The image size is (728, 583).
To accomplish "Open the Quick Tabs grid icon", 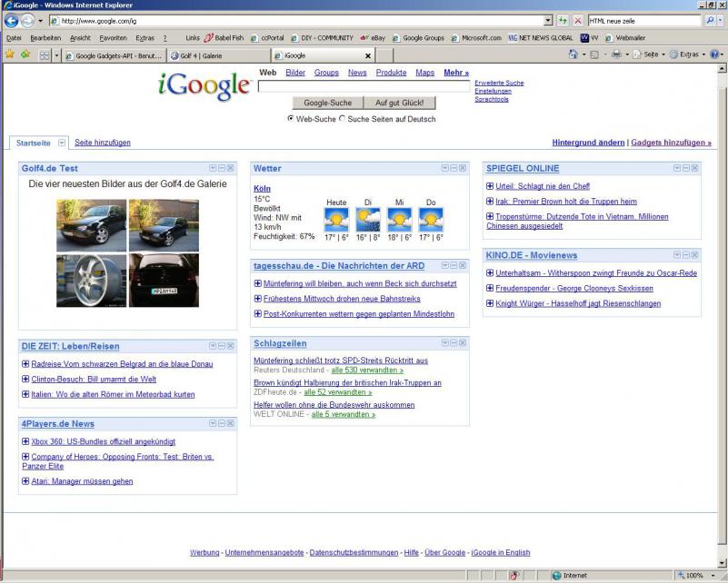I will coord(43,54).
